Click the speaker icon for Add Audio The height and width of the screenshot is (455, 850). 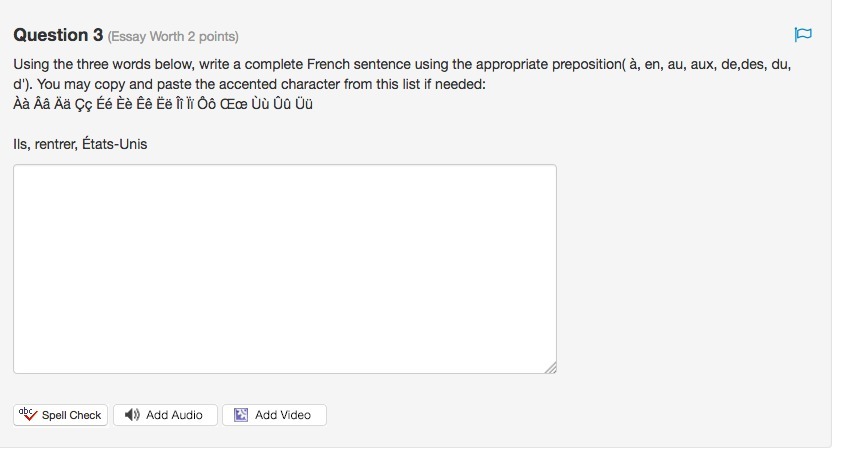coord(132,415)
